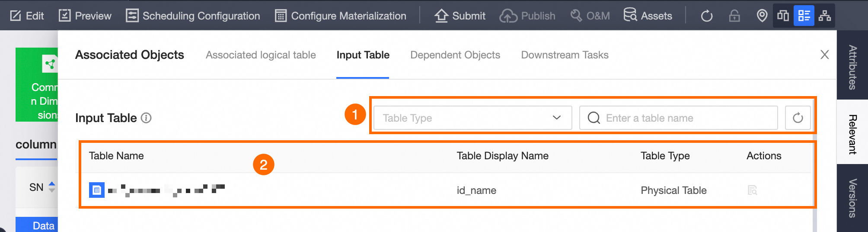Expand the Attributes side panel
This screenshot has height=232, width=868.
852,67
